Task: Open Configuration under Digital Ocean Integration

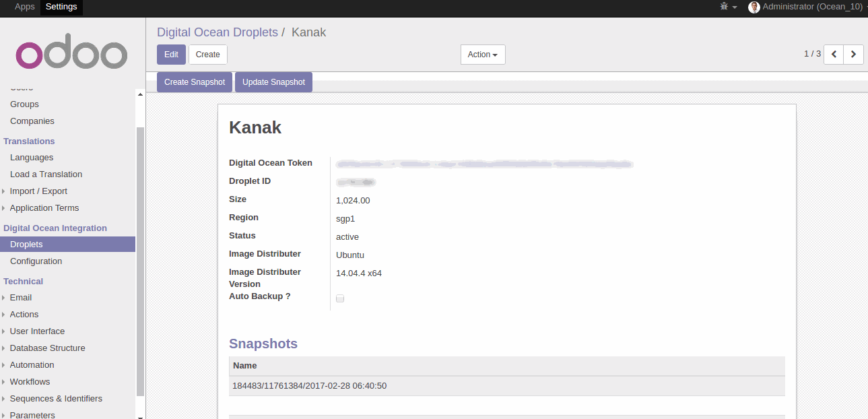Action: [x=36, y=261]
